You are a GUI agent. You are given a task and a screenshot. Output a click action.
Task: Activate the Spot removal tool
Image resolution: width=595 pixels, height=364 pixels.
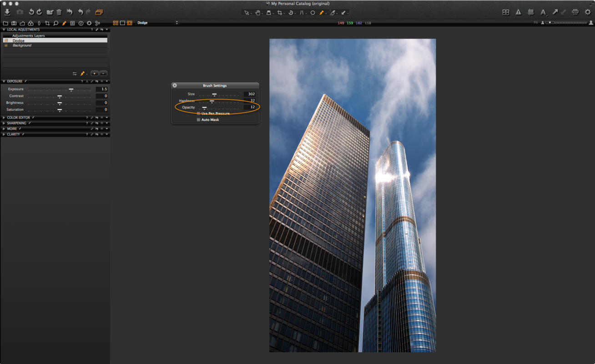click(x=313, y=12)
